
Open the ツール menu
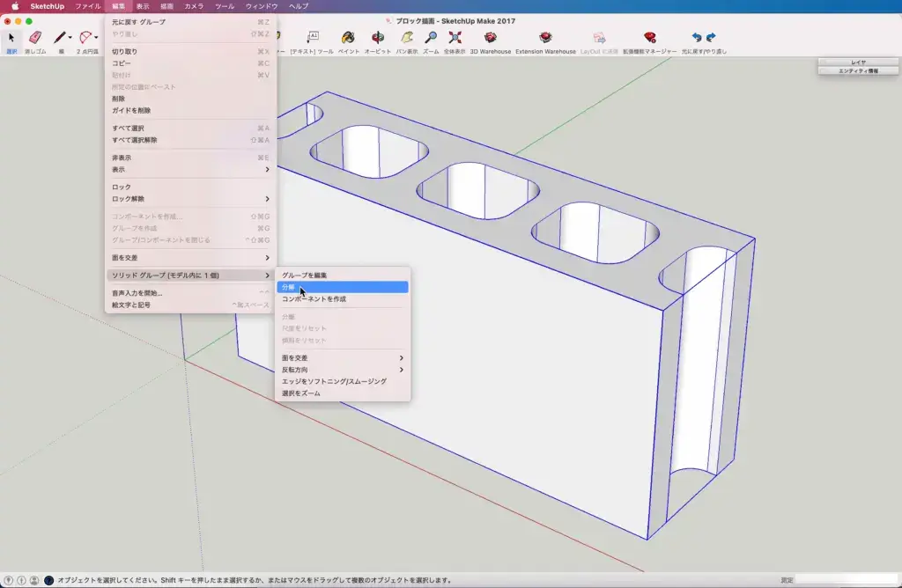pos(225,6)
